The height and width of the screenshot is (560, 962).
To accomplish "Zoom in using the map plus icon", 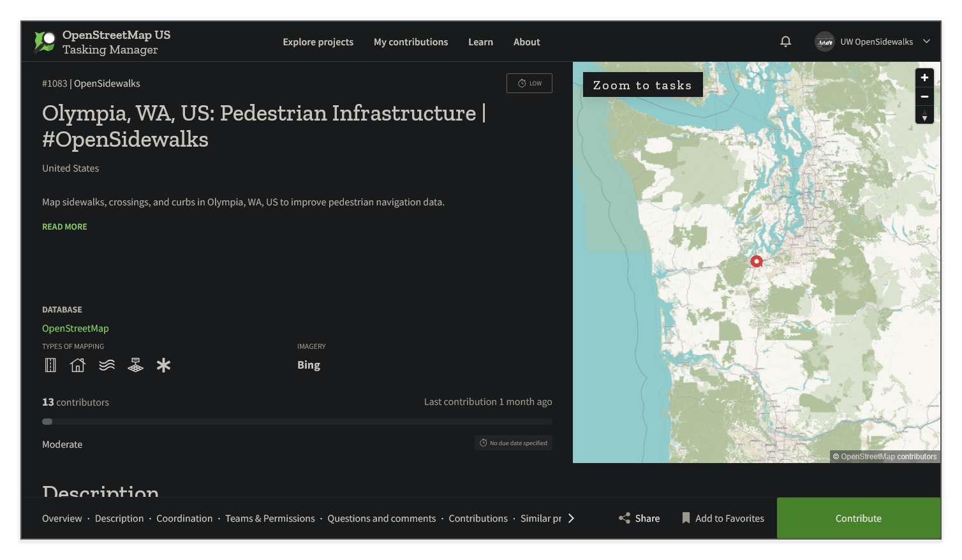I will [x=924, y=77].
